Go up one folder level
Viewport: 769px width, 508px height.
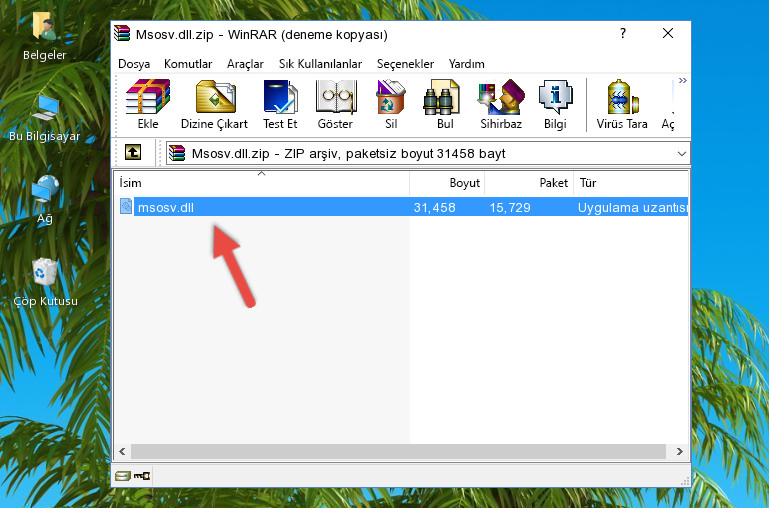click(x=133, y=152)
